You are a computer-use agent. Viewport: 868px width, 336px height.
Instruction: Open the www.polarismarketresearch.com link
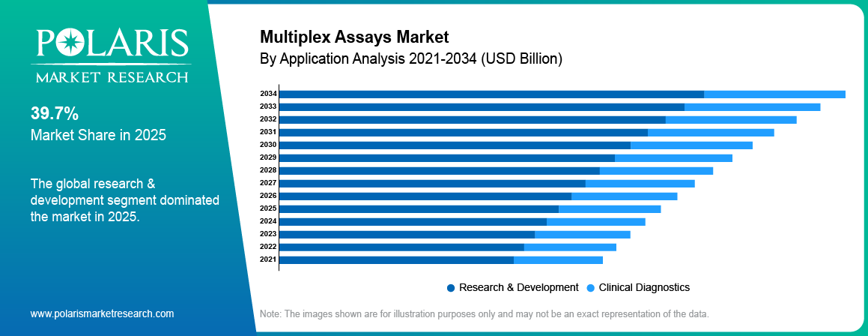point(103,313)
